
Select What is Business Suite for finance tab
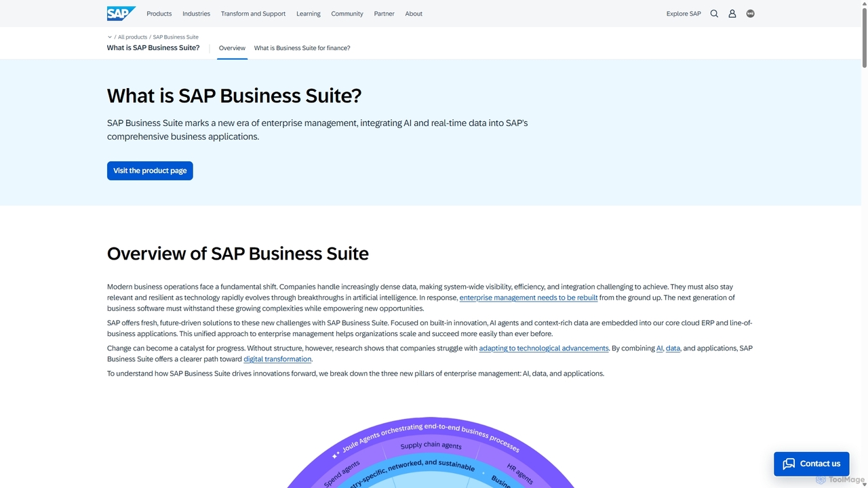(x=302, y=48)
